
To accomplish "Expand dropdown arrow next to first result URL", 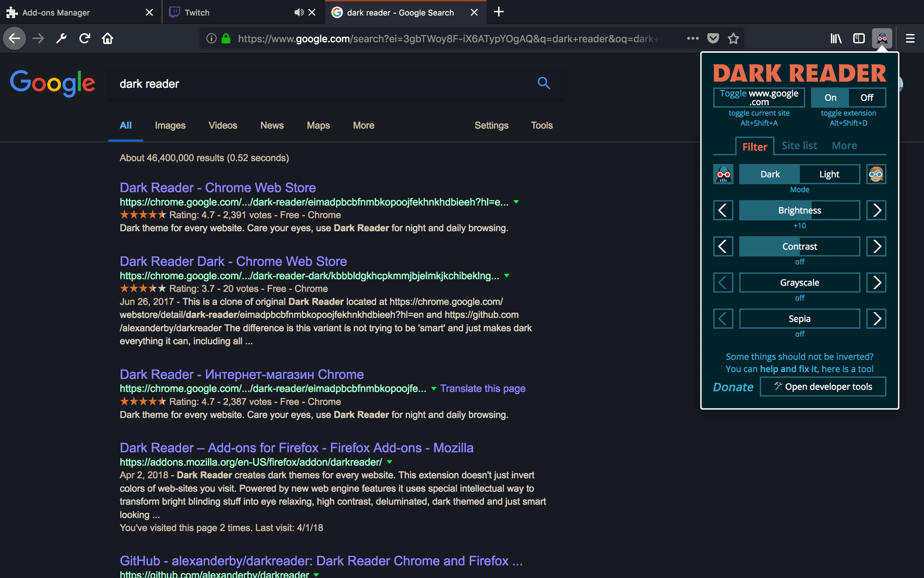I will [516, 202].
